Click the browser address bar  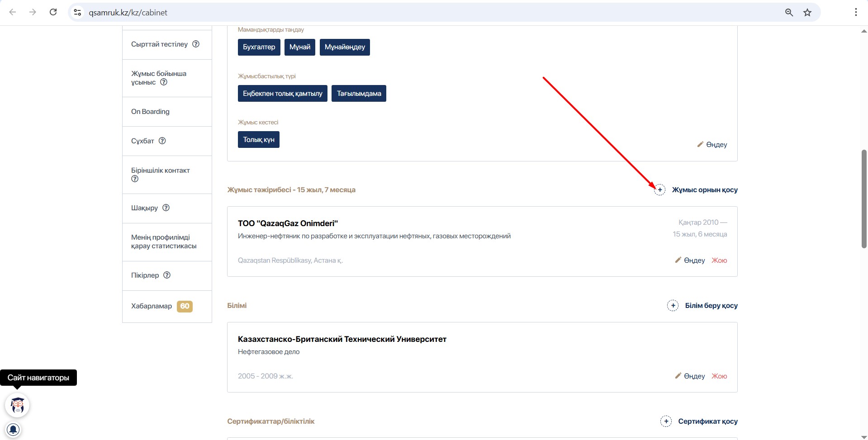click(x=407, y=13)
